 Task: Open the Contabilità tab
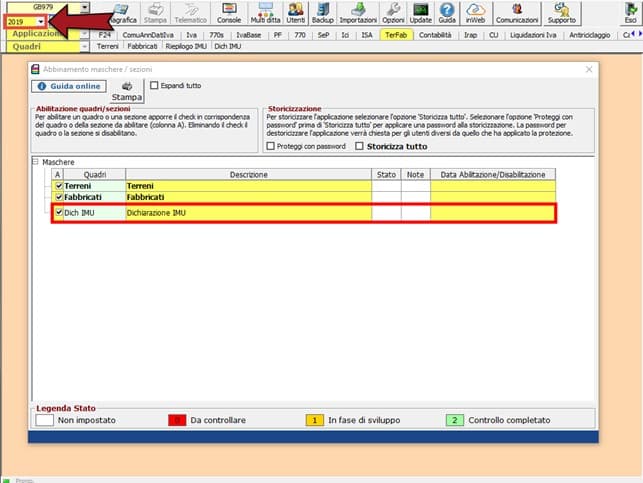pos(435,35)
